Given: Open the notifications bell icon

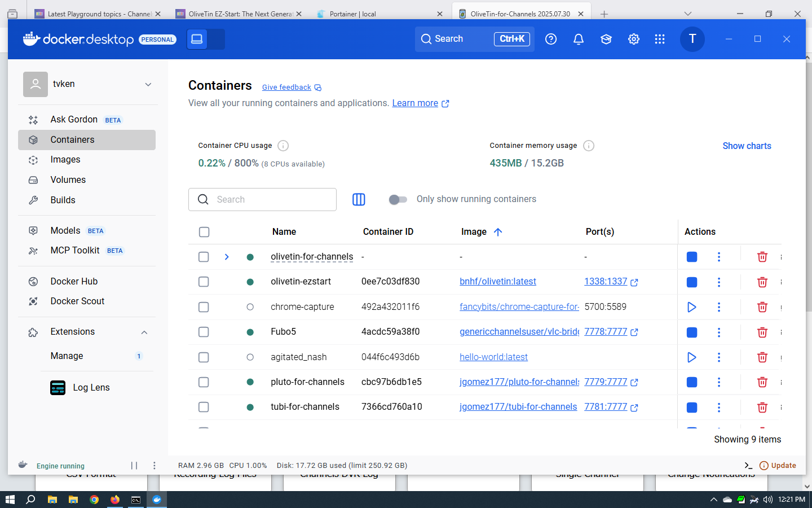Looking at the screenshot, I should pos(578,39).
